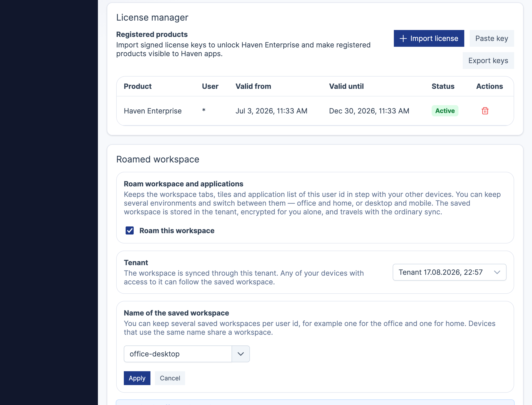Viewport: 532px width, 405px height.
Task: Uncheck the Roam this workspace checkbox
Action: coord(130,230)
